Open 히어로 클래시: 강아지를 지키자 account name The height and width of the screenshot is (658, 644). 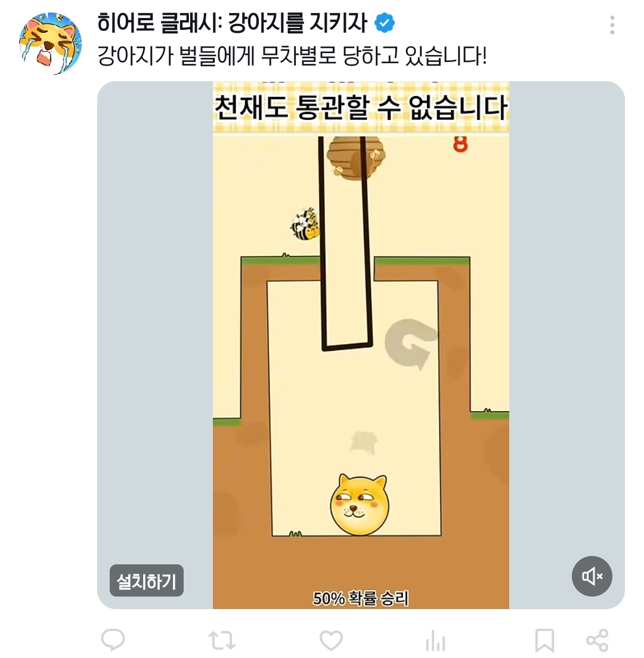pos(233,23)
